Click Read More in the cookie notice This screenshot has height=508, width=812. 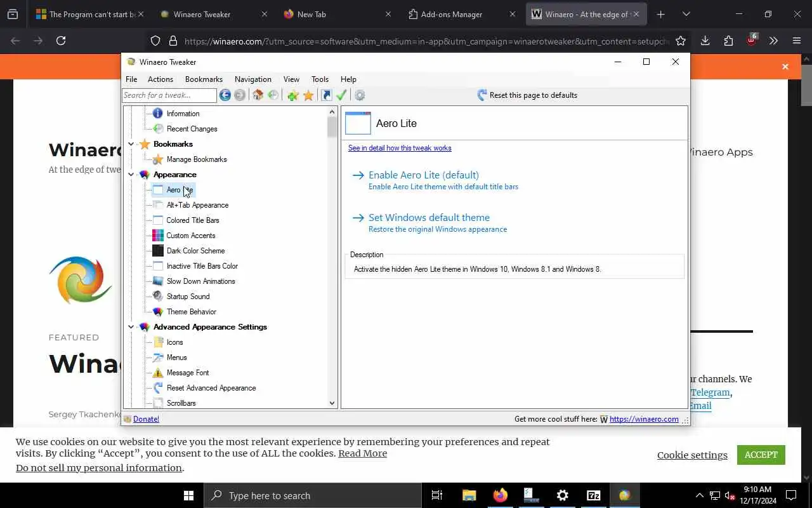[x=362, y=453]
